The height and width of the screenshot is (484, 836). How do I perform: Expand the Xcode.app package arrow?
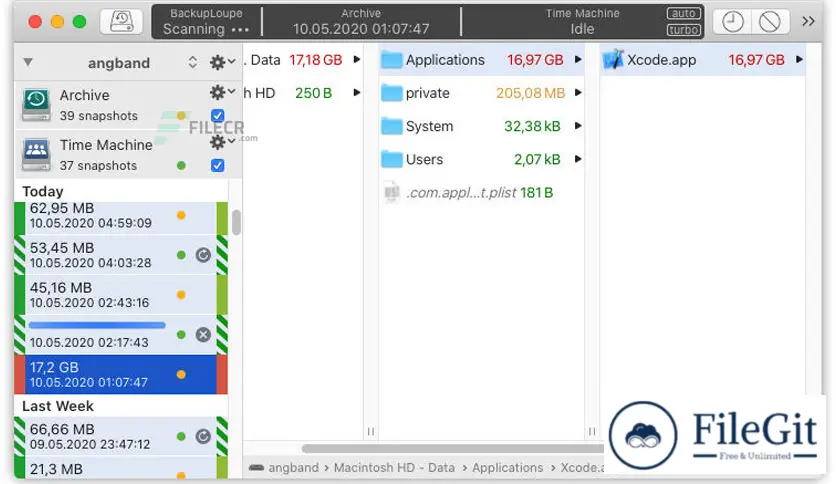tap(799, 60)
